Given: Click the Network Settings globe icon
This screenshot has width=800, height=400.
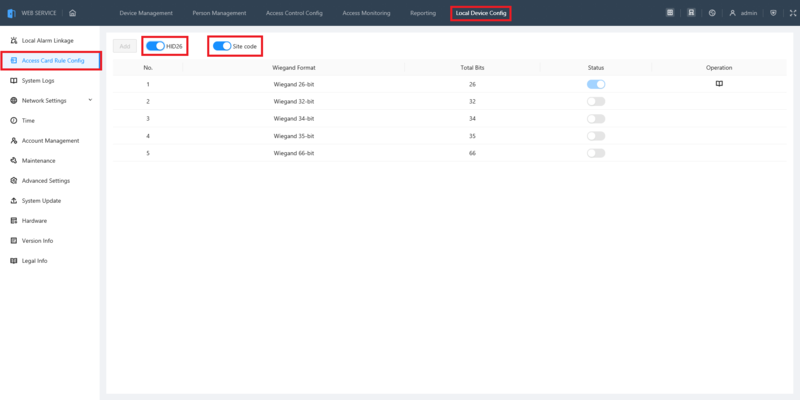Looking at the screenshot, I should [x=14, y=101].
